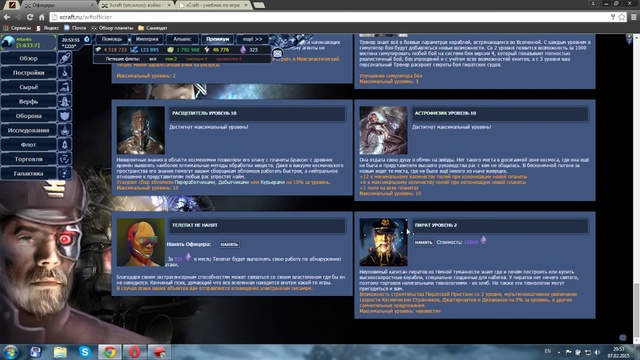
Task: Open the Альянс top menu
Action: coord(182,39)
